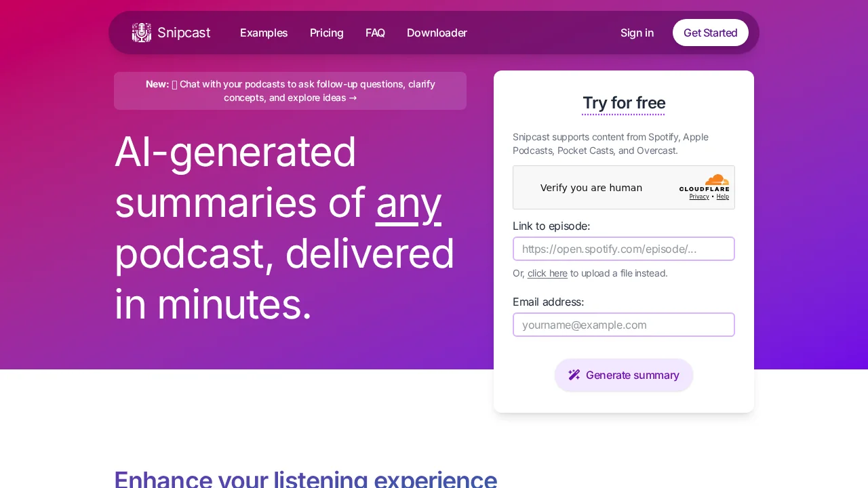This screenshot has width=868, height=488.
Task: Open the chat-with-podcasts announcement banner
Action: (x=290, y=91)
